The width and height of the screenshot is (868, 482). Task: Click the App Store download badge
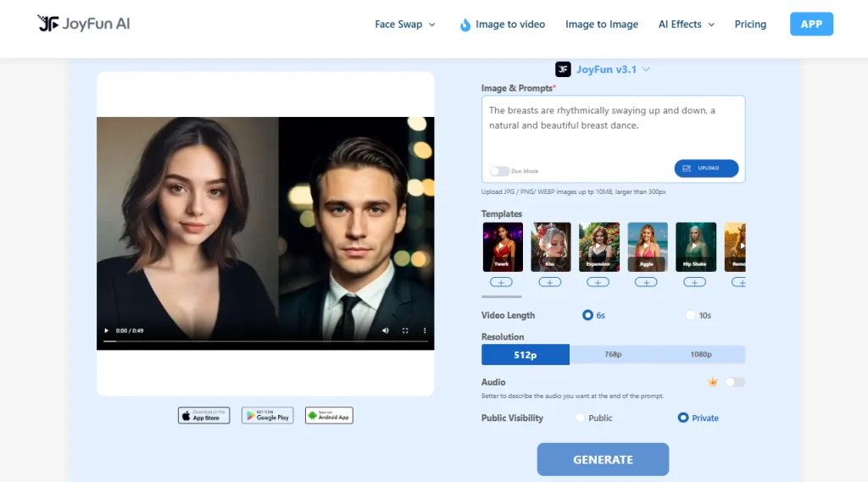[x=203, y=415]
